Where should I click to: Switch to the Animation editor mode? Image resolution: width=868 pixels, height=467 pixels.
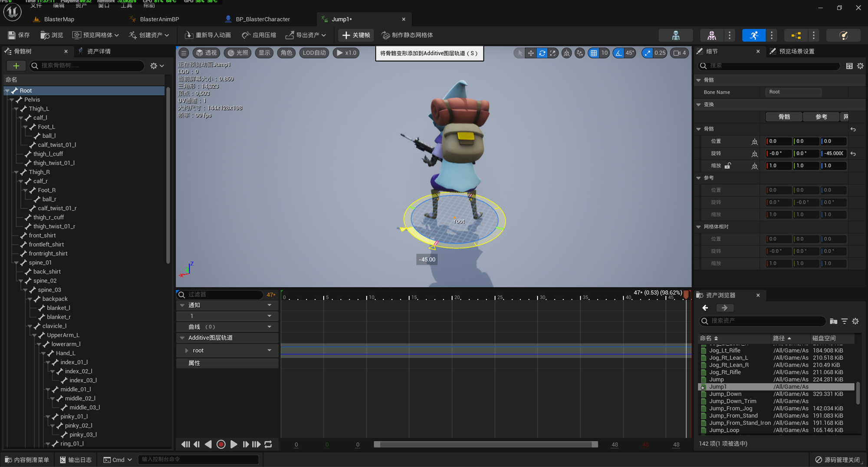click(754, 35)
